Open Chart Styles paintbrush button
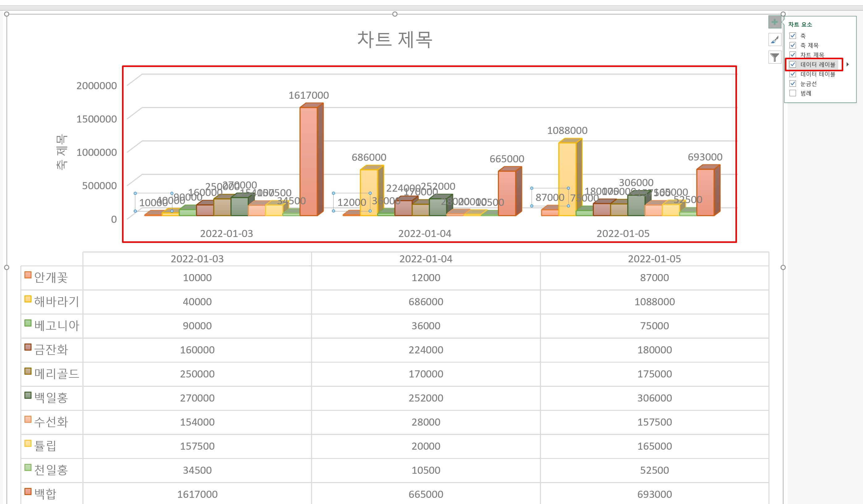 point(774,40)
